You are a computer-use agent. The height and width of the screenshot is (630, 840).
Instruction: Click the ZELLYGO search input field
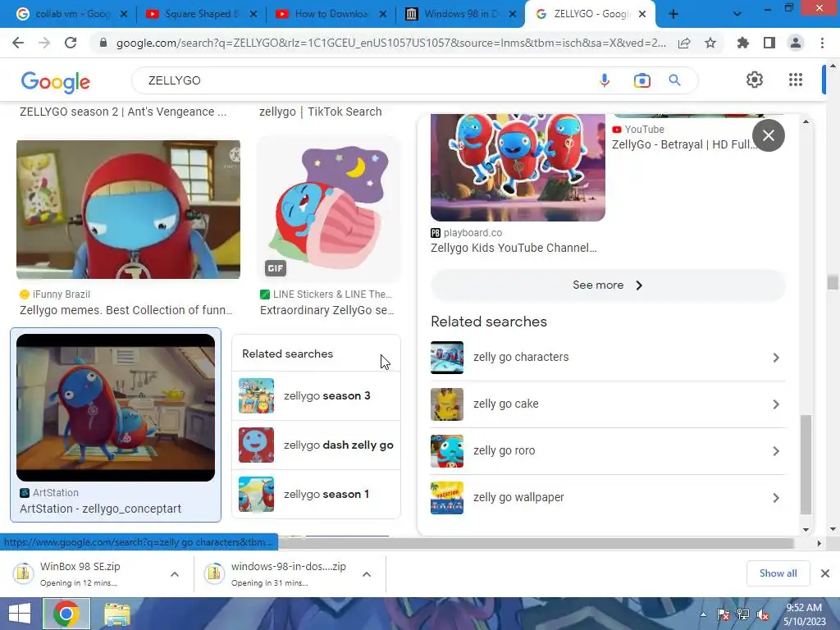(x=364, y=80)
